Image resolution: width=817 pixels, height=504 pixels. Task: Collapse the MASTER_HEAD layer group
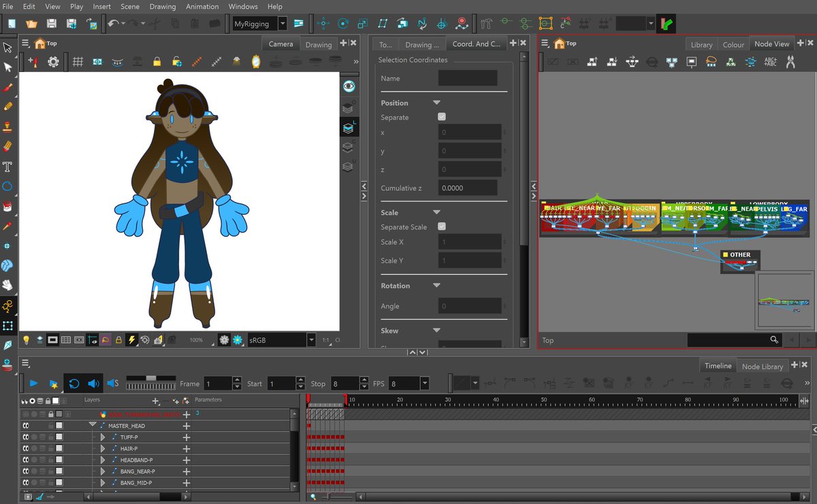[x=93, y=425]
